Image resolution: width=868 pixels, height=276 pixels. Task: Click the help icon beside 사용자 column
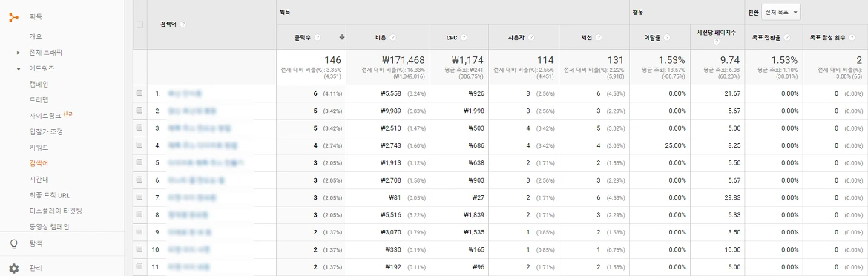point(531,38)
